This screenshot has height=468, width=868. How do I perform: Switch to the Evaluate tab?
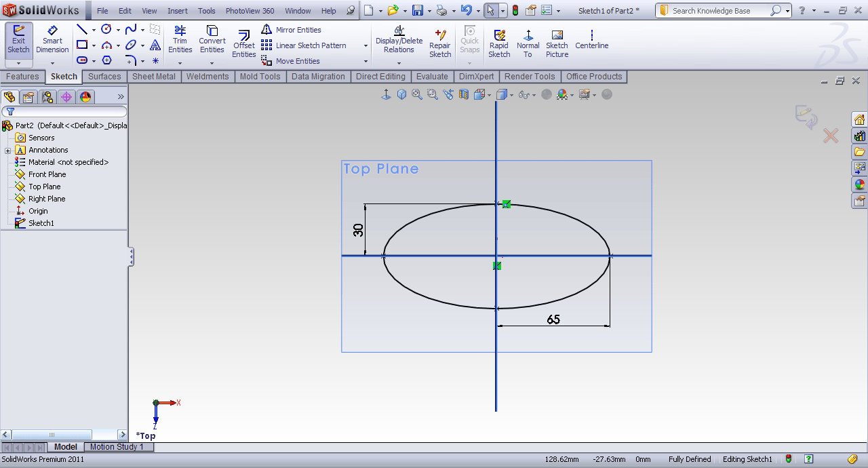432,77
